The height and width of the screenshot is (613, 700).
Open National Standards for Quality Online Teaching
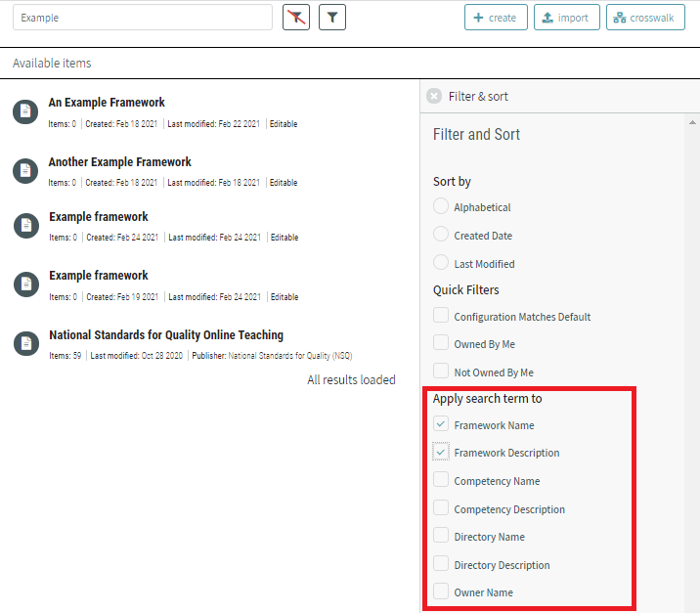point(166,334)
